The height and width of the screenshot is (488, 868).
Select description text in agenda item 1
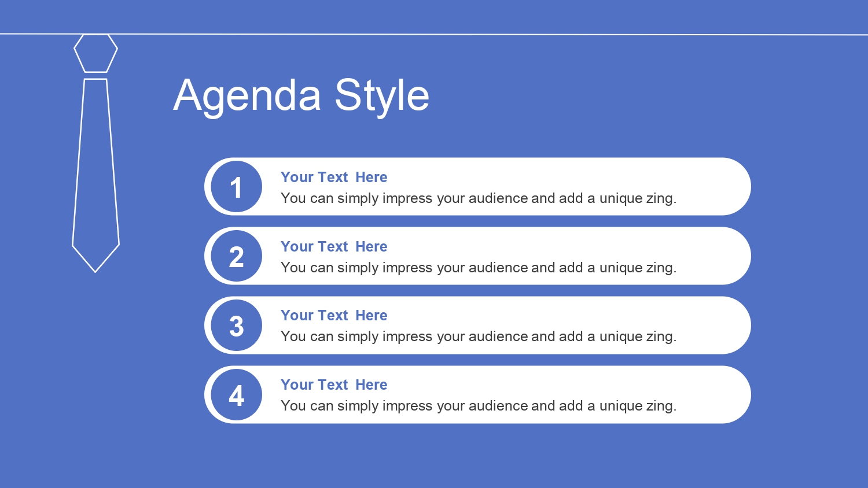click(x=479, y=198)
